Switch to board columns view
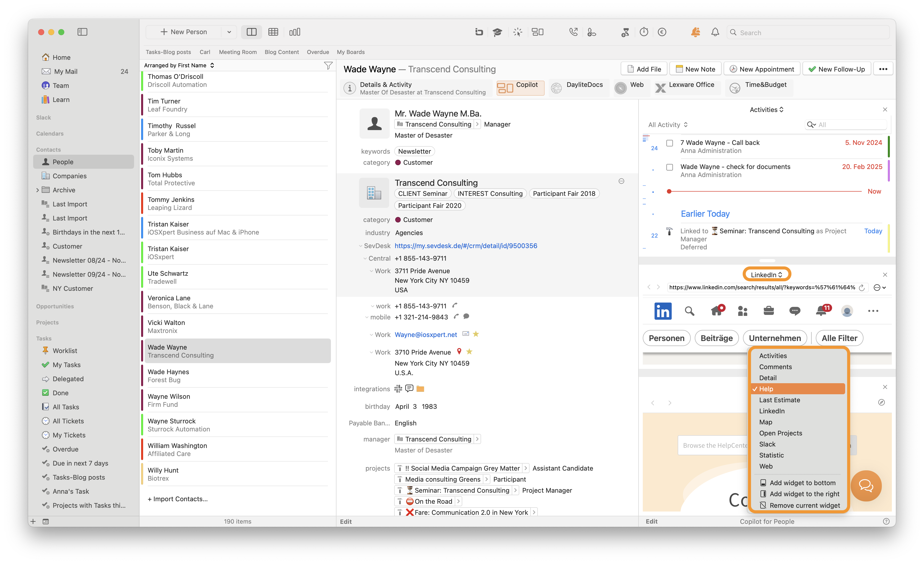This screenshot has width=924, height=564. [x=294, y=32]
